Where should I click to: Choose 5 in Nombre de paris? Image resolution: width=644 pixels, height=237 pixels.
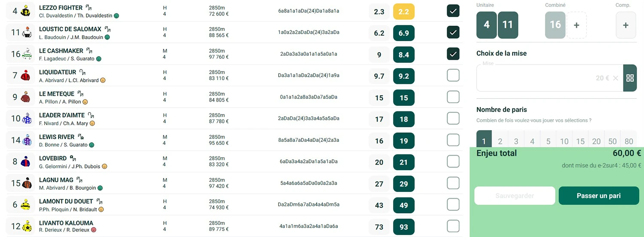(x=548, y=141)
